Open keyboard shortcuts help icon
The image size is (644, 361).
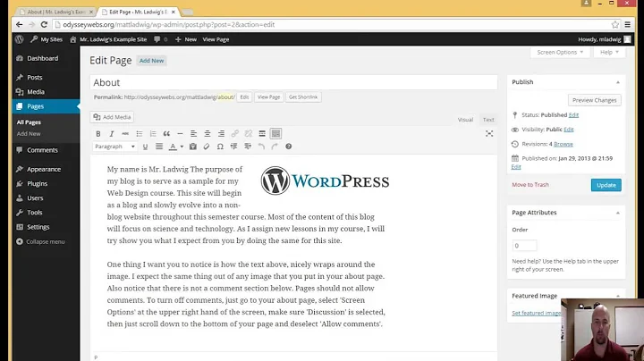289,147
